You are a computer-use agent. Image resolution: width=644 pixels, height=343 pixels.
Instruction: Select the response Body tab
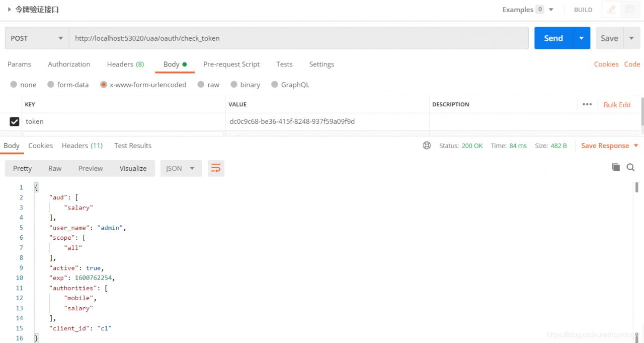tap(12, 146)
